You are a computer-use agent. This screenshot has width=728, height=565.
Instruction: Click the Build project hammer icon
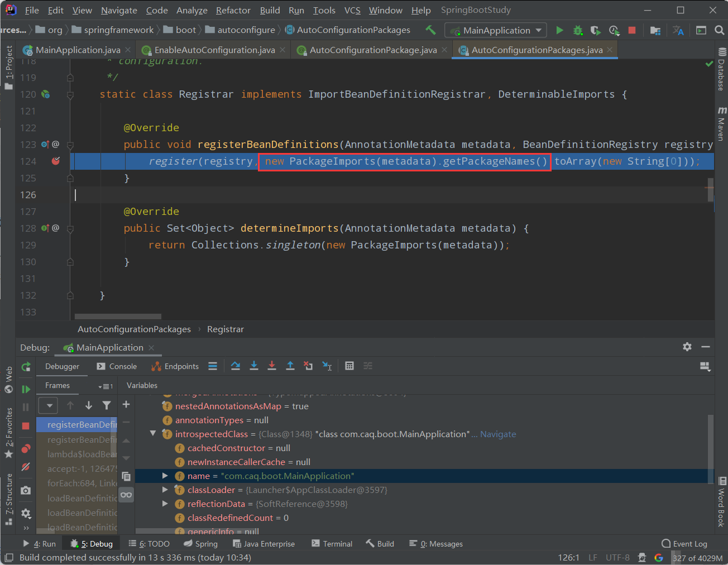(x=430, y=30)
